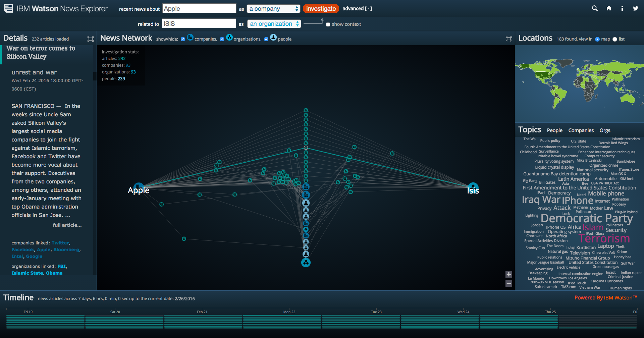Viewport: 644px width, 338px height.
Task: Expand the News Network panel fullscreen
Action: pos(508,39)
